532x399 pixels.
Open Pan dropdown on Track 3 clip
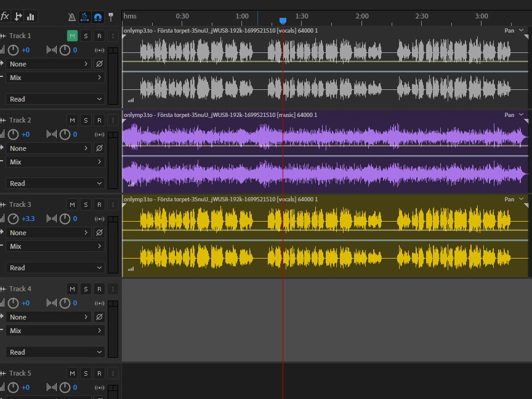[x=514, y=199]
